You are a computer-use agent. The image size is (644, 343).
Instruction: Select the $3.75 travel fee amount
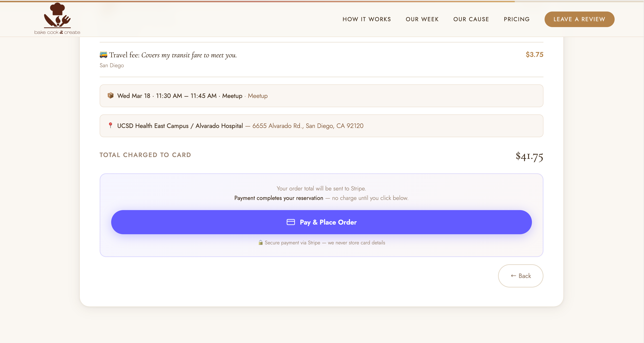(534, 54)
